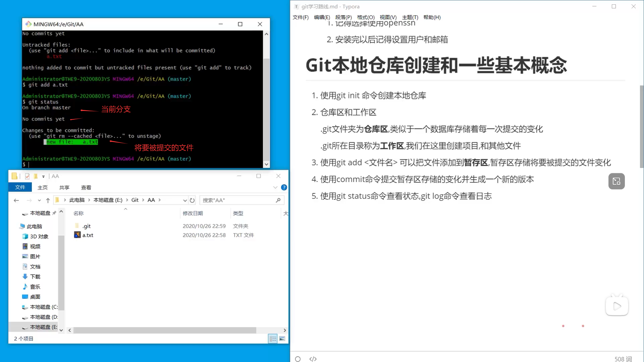Toggle Typora sidebar circle icon
Image resolution: width=644 pixels, height=362 pixels.
(298, 359)
